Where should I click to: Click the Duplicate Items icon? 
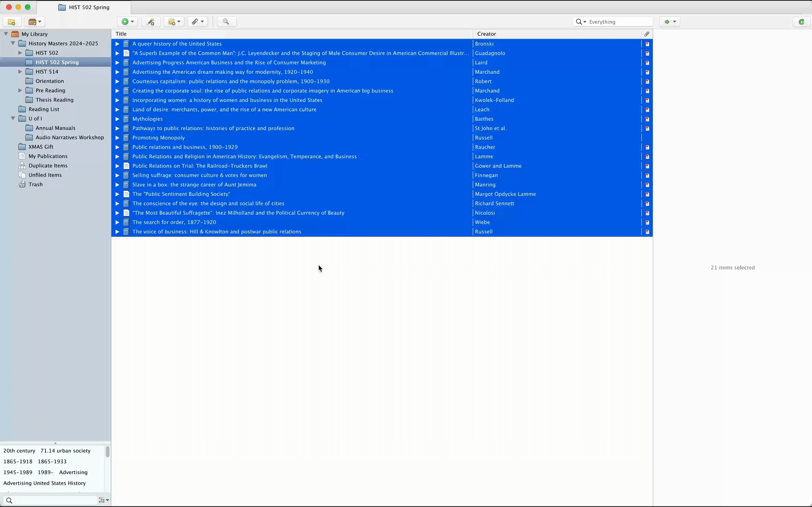(x=22, y=165)
